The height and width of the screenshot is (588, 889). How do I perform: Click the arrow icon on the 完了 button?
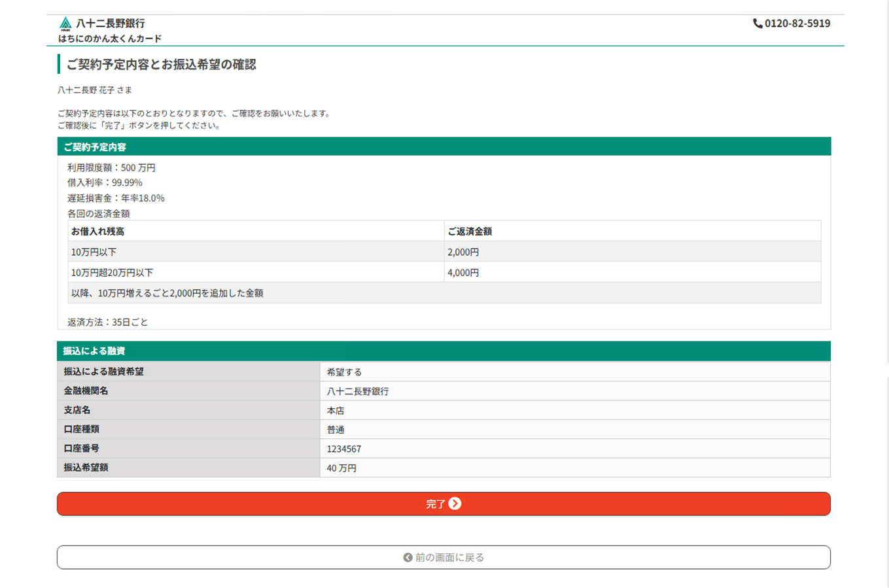(x=455, y=504)
